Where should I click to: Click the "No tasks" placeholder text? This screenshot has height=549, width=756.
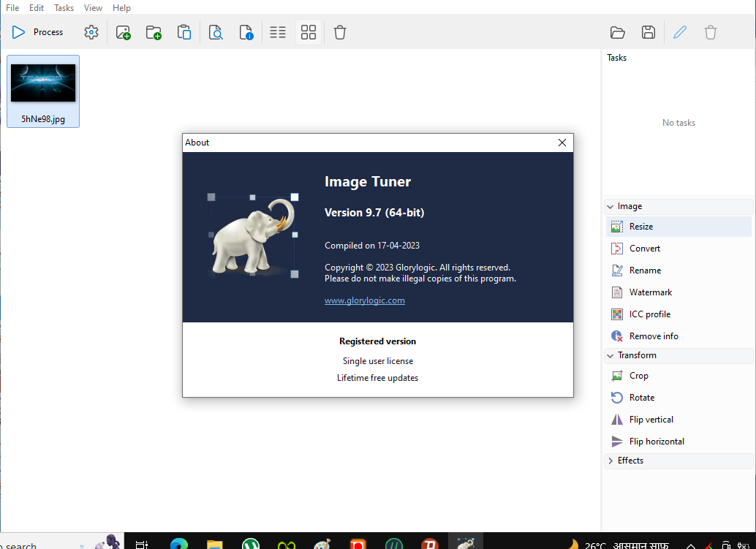tap(678, 123)
